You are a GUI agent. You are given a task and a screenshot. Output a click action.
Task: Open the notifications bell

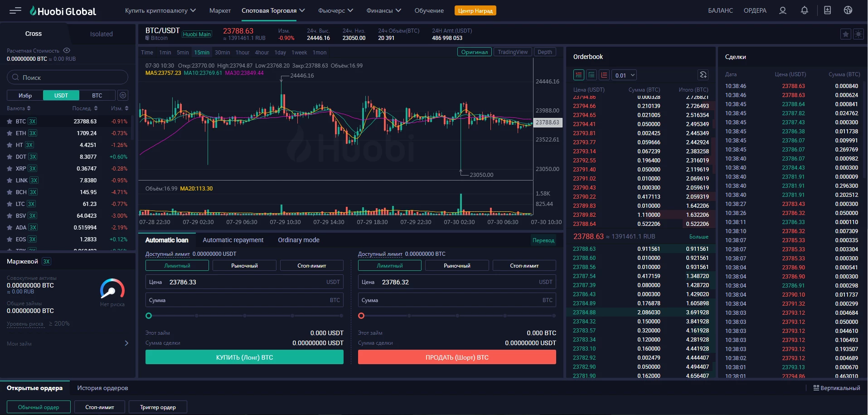tap(805, 10)
